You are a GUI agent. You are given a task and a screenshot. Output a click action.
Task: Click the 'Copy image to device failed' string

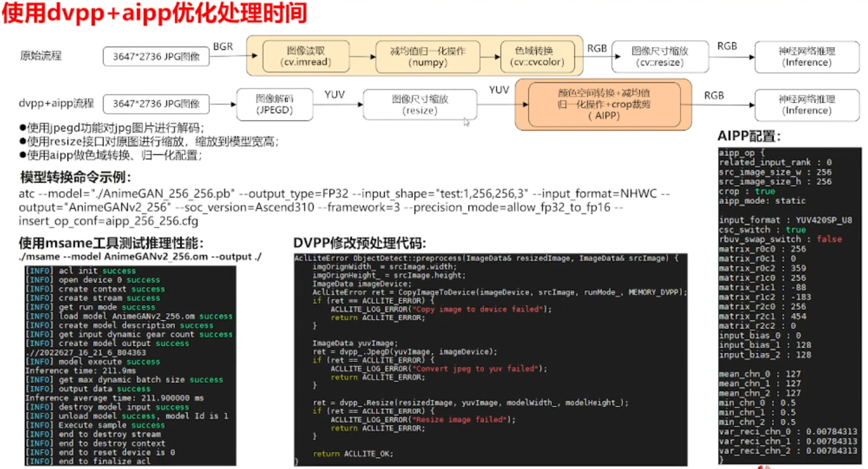[479, 309]
